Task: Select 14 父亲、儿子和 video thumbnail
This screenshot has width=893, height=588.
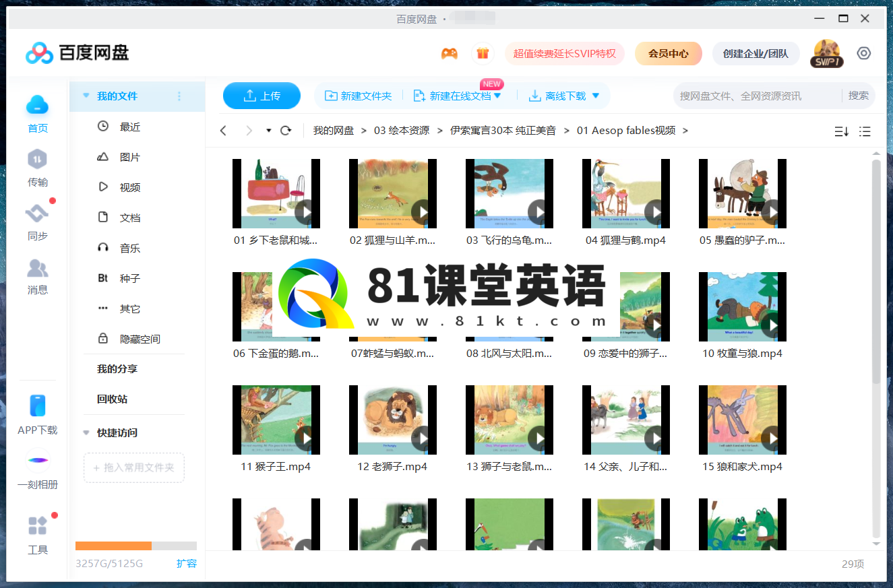Action: click(626, 420)
